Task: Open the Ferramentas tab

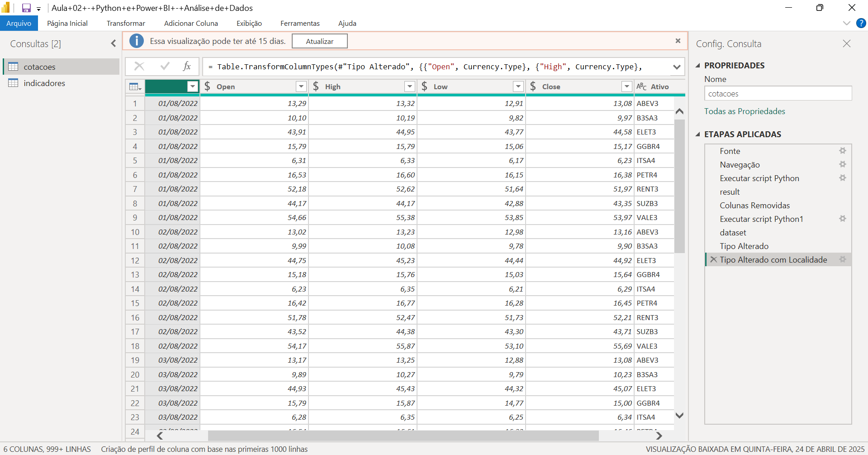Action: [x=300, y=24]
